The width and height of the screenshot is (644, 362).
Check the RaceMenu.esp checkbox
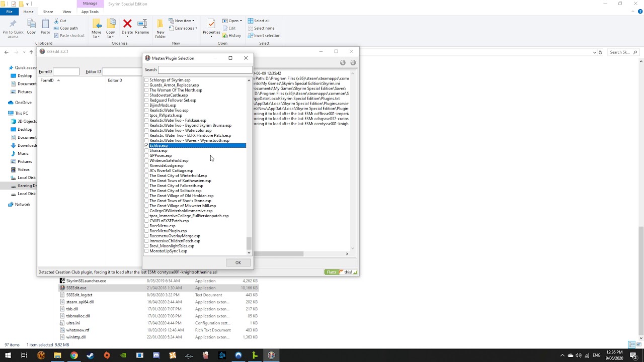click(147, 226)
